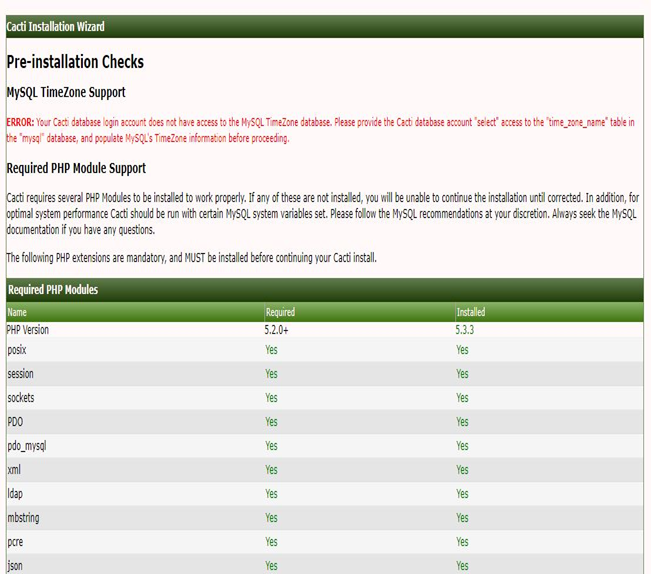The height and width of the screenshot is (574, 651).
Task: Click the Required Yes for xml
Action: point(272,470)
